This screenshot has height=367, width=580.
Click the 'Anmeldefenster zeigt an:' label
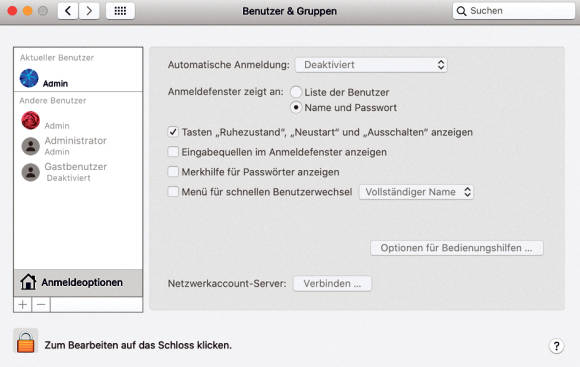tap(226, 92)
